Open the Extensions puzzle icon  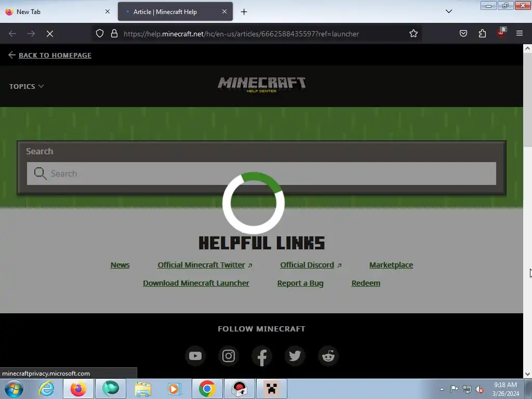[x=482, y=33]
